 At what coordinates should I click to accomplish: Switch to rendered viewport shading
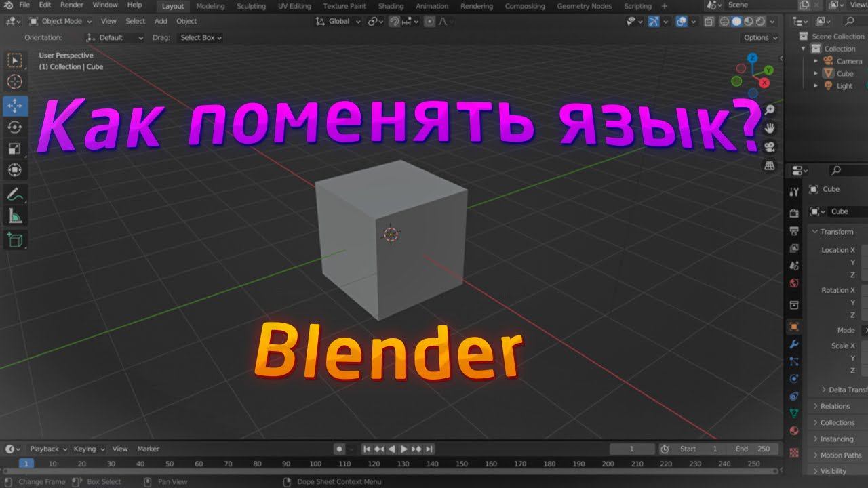pyautogui.click(x=761, y=21)
